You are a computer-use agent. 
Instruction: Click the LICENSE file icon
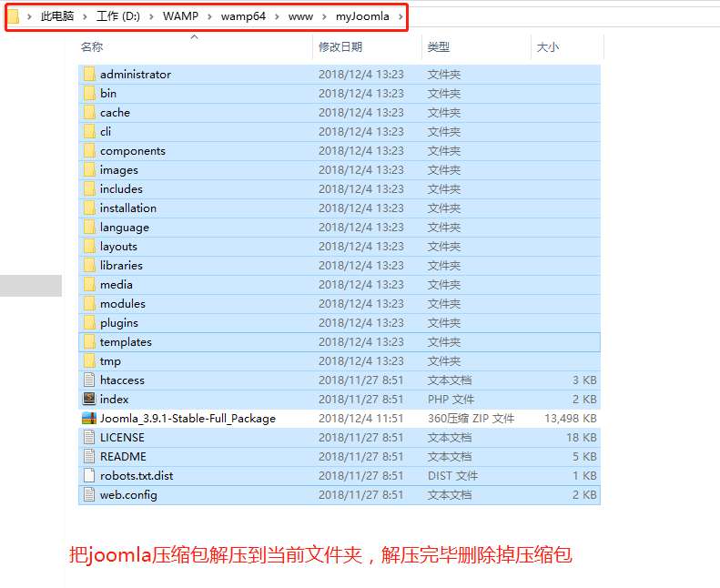tap(89, 438)
